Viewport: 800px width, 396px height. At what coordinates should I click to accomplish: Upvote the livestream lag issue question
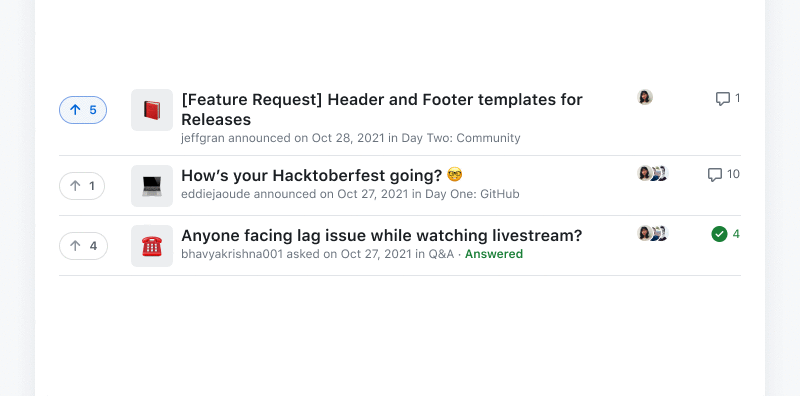83,246
